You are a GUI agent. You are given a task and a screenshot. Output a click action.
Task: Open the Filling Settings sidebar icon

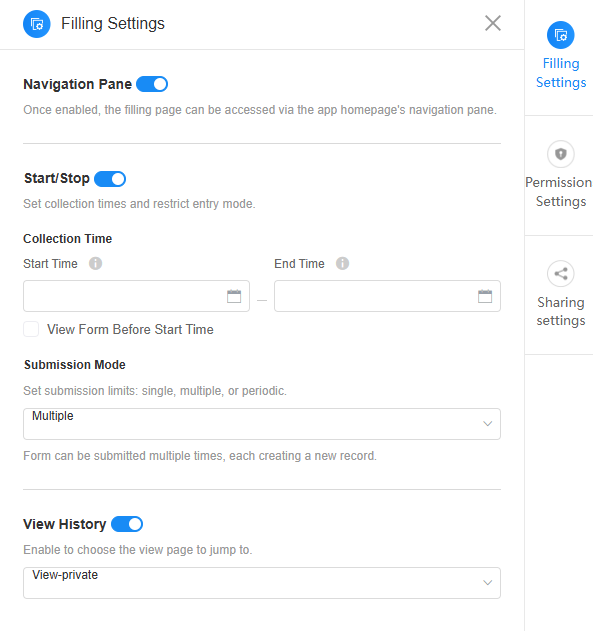click(560, 35)
